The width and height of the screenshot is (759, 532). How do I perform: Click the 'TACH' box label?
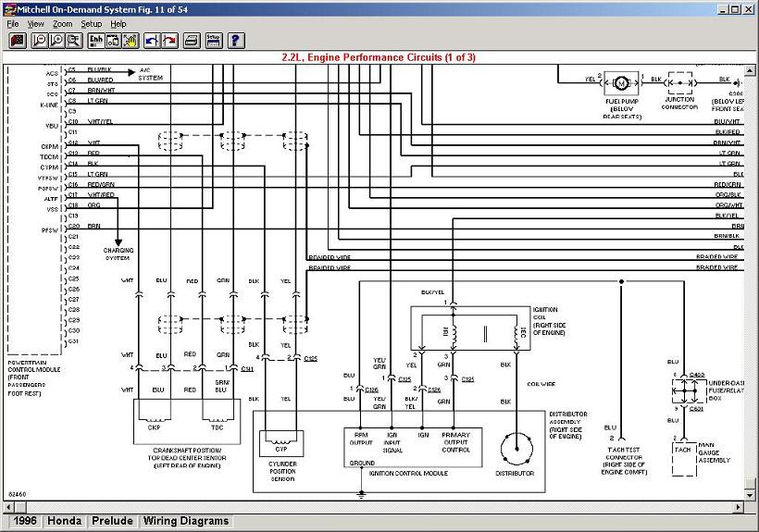682,450
